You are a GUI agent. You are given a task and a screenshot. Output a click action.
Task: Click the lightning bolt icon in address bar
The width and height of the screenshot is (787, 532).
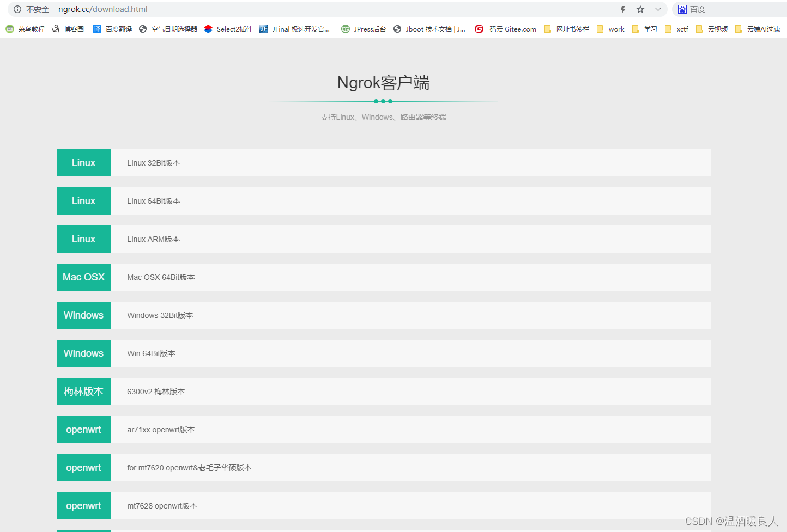(x=623, y=9)
